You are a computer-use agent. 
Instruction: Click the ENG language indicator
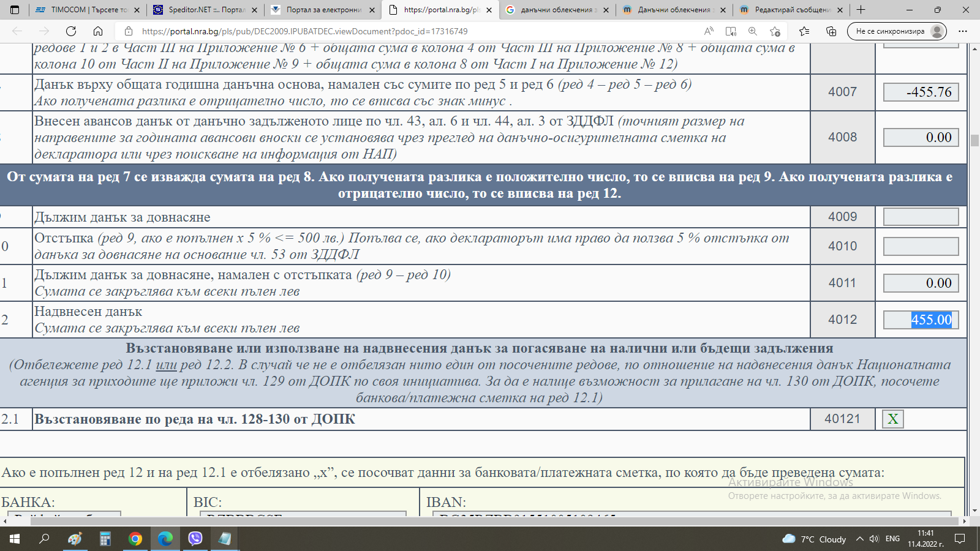(892, 539)
